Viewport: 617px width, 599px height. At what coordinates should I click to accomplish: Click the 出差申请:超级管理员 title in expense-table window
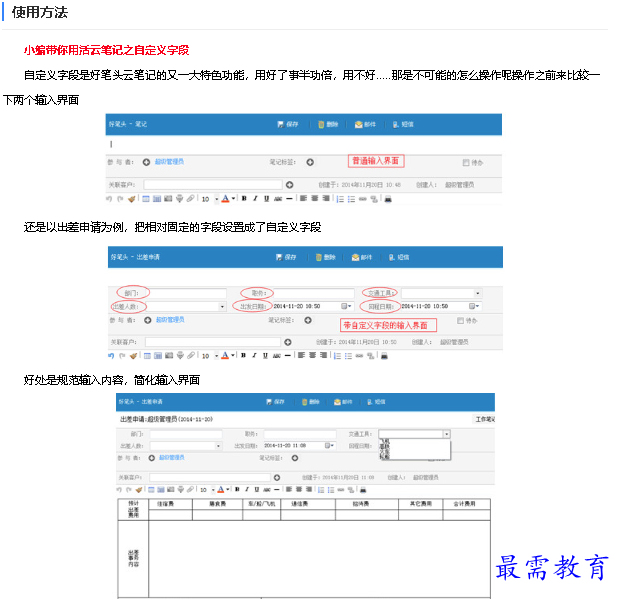pyautogui.click(x=166, y=419)
